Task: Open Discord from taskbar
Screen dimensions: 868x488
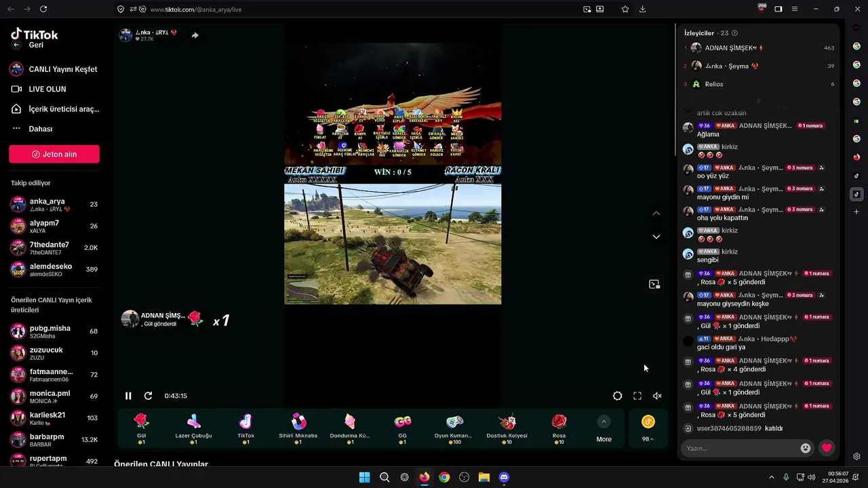Action: coord(504,477)
